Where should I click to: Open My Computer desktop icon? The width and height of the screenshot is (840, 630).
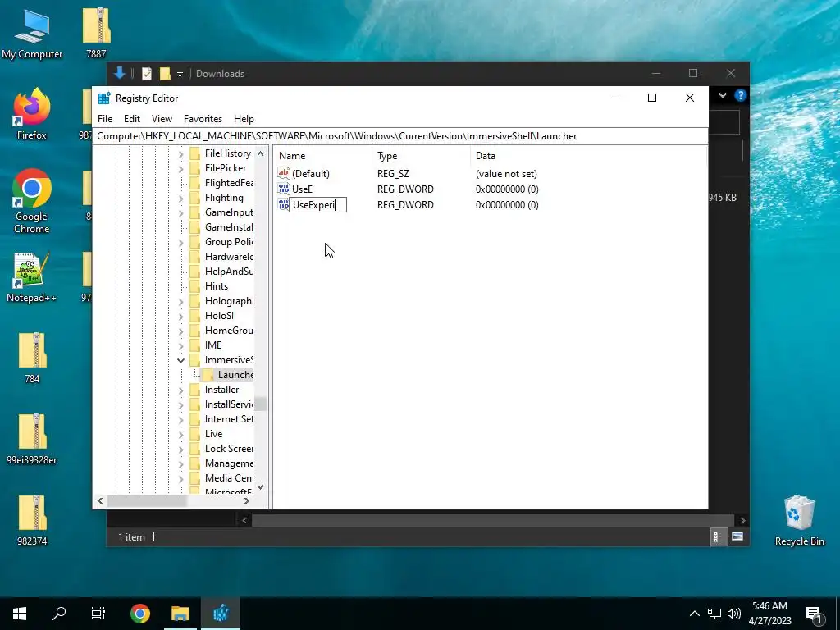(32, 34)
